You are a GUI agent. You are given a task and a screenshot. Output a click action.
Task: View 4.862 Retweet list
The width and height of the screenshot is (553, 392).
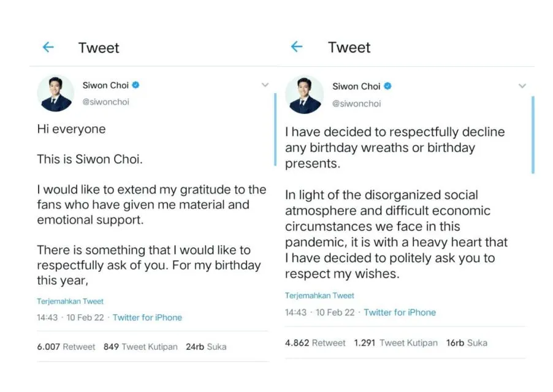315,342
